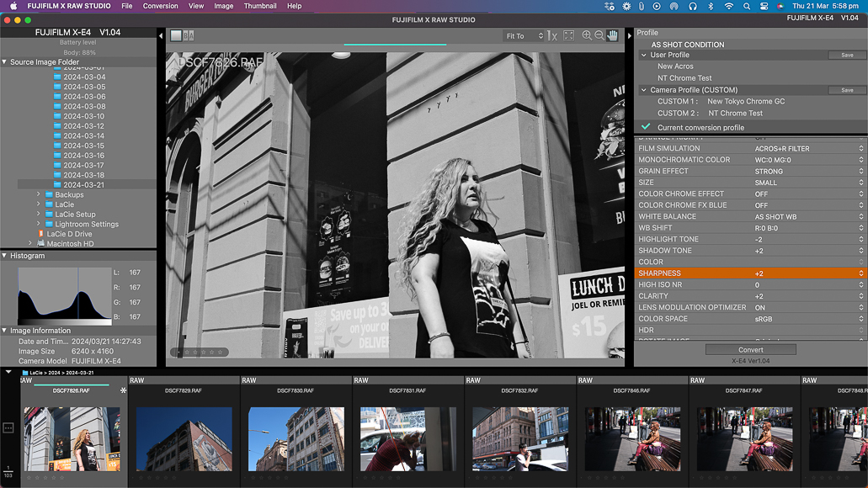The height and width of the screenshot is (488, 868).
Task: Click the 2024-03-21 folder icon
Action: [57, 185]
